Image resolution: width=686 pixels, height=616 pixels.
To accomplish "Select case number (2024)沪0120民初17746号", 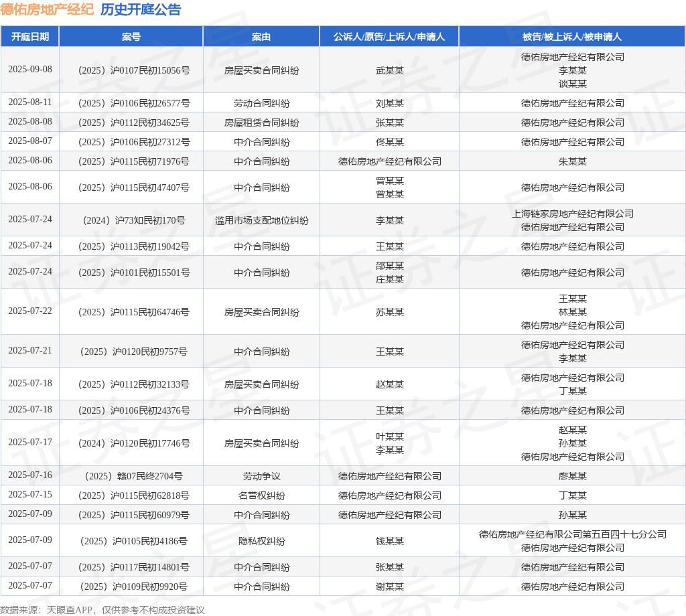I will pyautogui.click(x=134, y=443).
